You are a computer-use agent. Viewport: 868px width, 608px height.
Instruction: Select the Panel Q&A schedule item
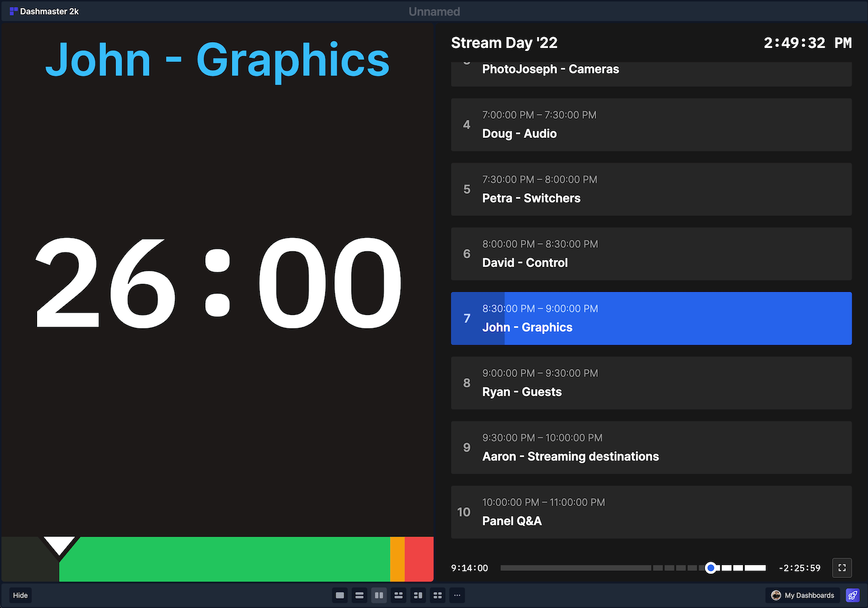pyautogui.click(x=651, y=512)
